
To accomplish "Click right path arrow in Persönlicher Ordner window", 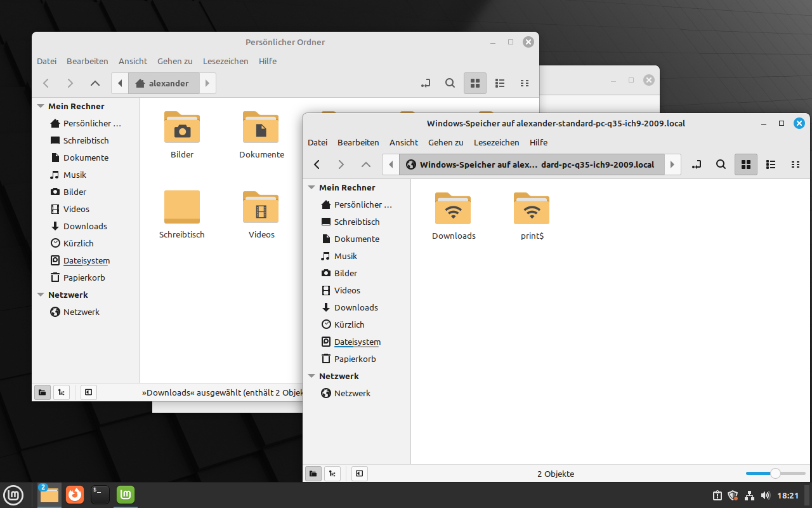I will [x=207, y=83].
